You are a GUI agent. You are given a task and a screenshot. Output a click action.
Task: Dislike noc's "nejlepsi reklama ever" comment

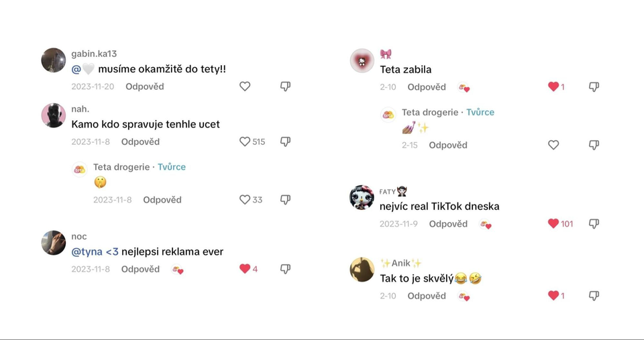coord(285,269)
